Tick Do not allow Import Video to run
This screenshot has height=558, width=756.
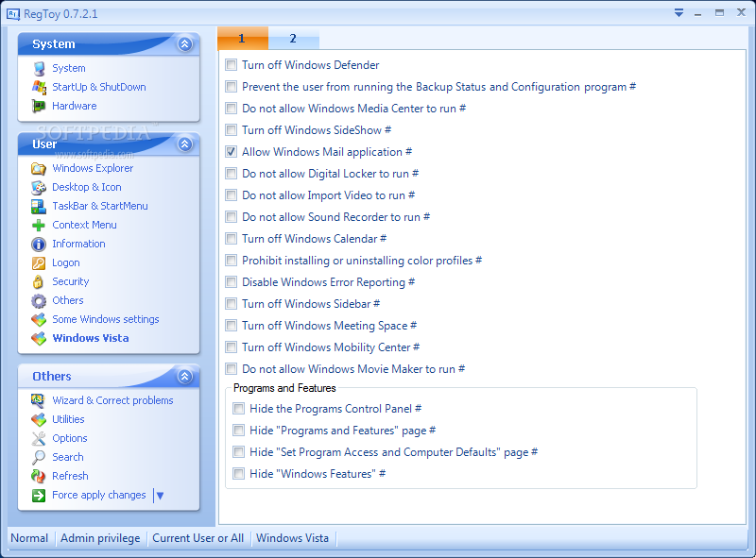coord(232,194)
